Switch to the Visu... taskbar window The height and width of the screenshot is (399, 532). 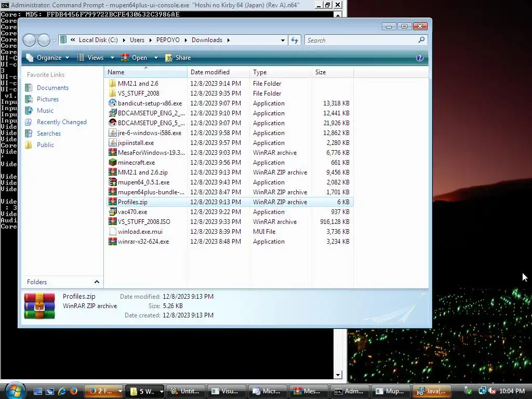point(227,391)
